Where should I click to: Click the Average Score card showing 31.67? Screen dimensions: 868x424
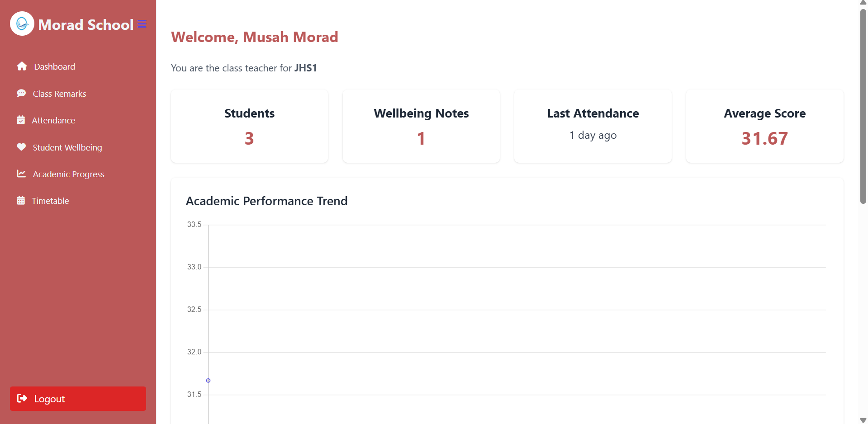pyautogui.click(x=764, y=126)
